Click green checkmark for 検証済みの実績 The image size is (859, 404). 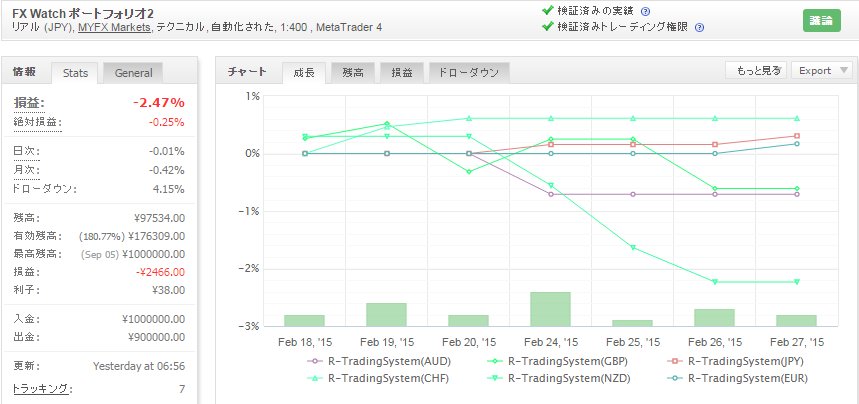click(x=547, y=11)
